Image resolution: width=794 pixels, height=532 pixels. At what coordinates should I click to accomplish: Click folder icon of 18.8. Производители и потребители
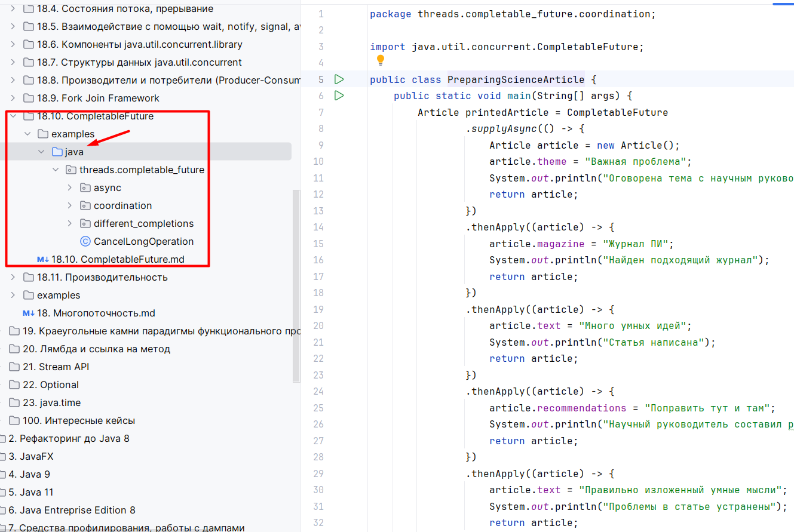[28, 80]
